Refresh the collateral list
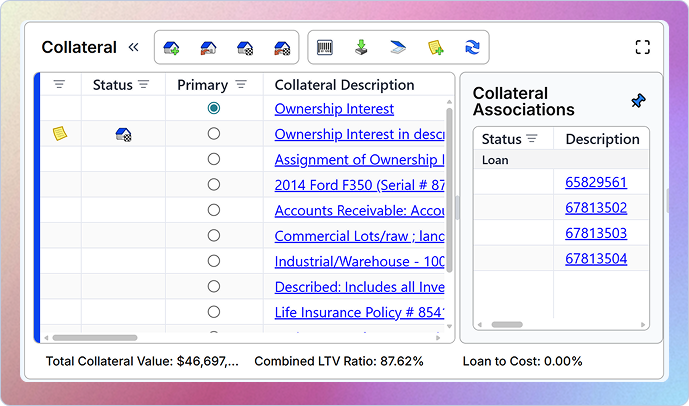Image resolution: width=689 pixels, height=406 pixels. click(x=472, y=47)
